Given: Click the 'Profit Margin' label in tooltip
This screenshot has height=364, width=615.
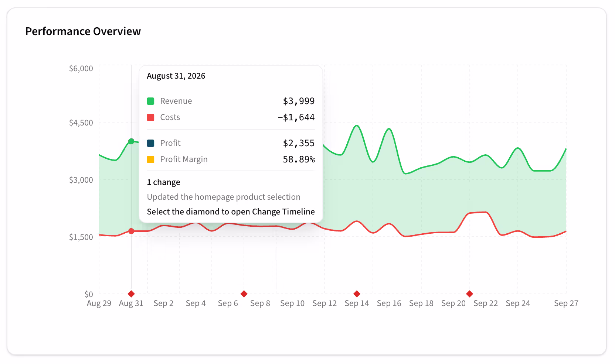Looking at the screenshot, I should (184, 159).
